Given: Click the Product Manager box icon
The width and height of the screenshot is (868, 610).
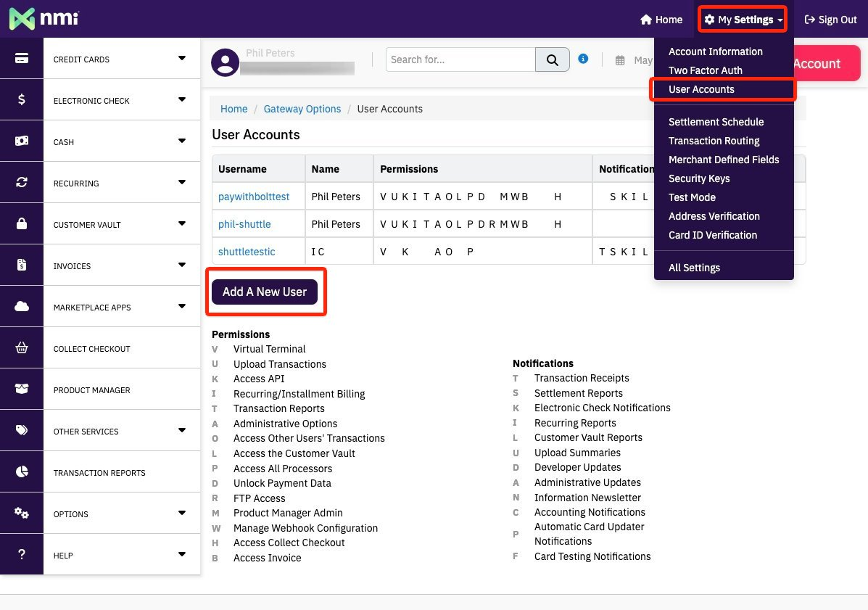Looking at the screenshot, I should (22, 389).
